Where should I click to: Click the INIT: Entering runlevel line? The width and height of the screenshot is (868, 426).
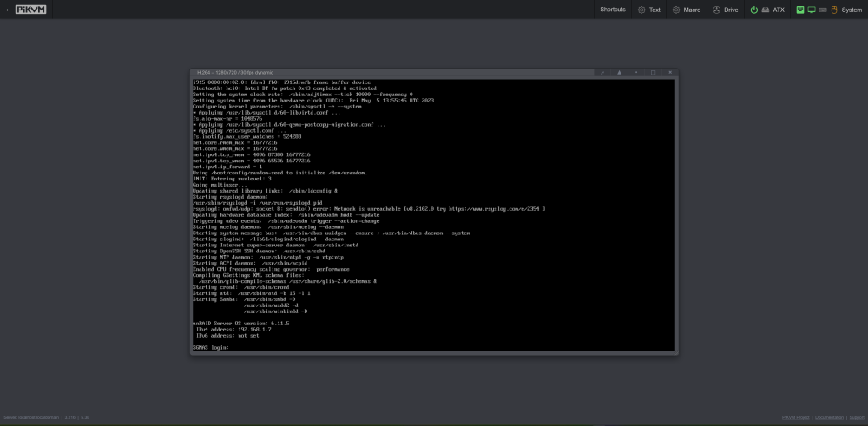click(232, 179)
